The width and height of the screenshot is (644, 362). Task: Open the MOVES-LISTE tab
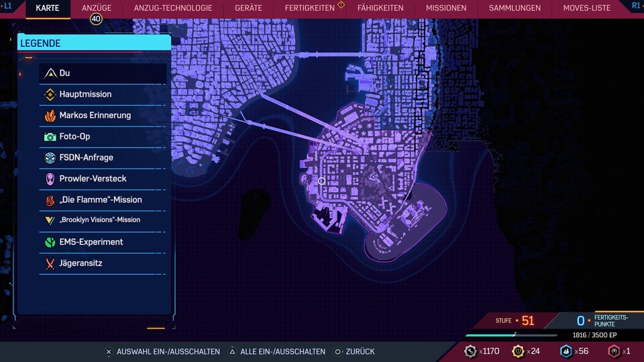(x=586, y=8)
